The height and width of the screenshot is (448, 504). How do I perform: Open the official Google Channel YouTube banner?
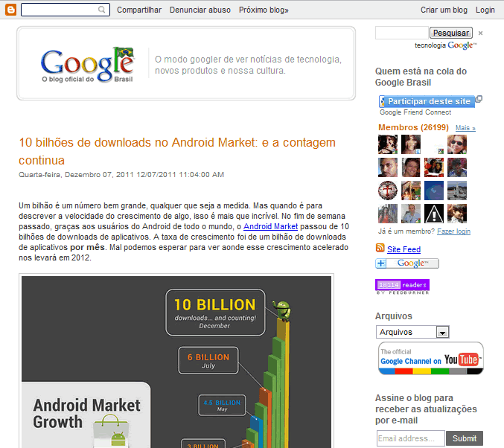coord(430,358)
